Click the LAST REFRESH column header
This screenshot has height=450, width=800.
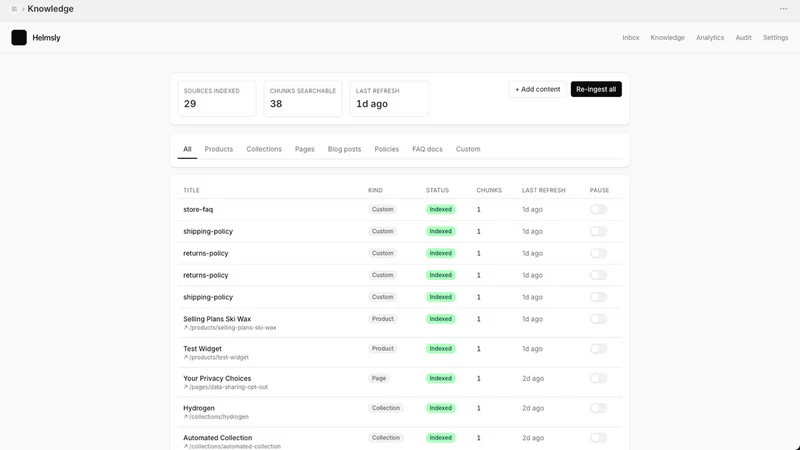(543, 190)
